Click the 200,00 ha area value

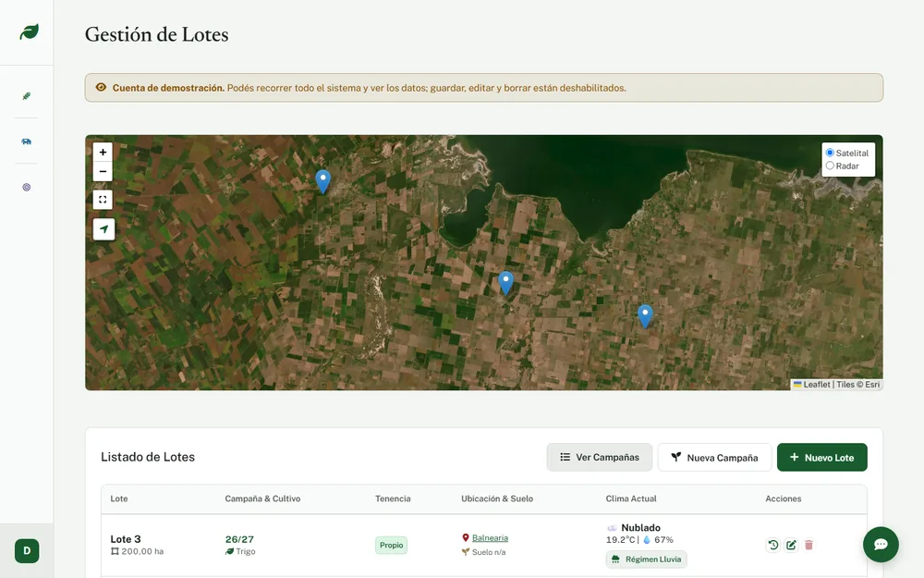tap(142, 551)
